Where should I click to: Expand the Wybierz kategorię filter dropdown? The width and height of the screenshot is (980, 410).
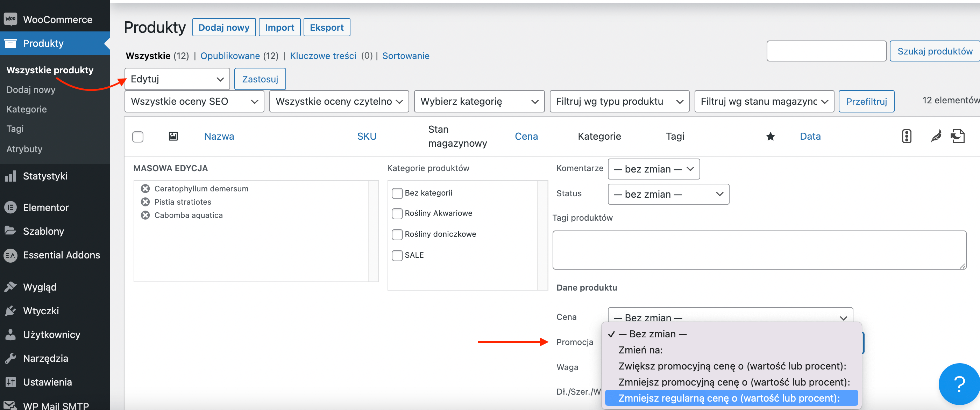(x=479, y=102)
